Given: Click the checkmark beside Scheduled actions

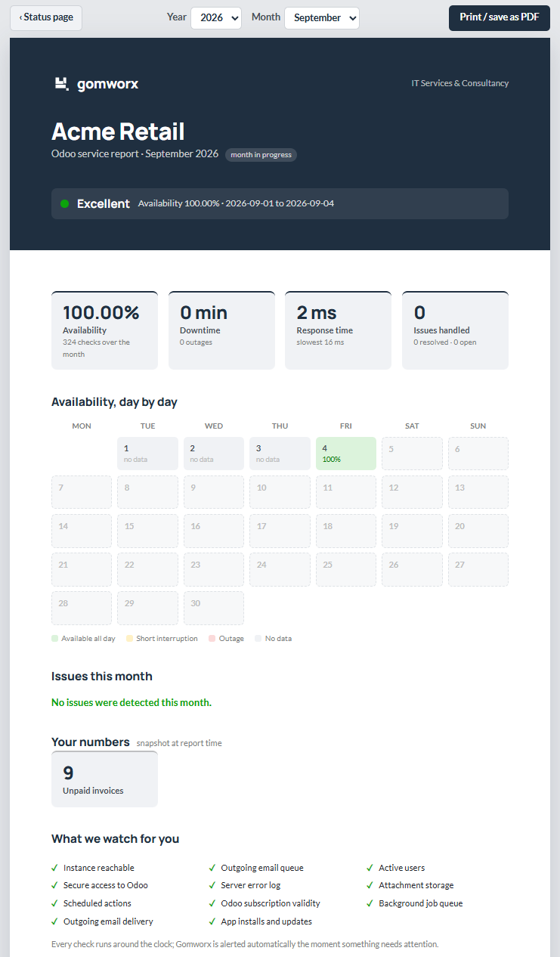Looking at the screenshot, I should (x=55, y=903).
